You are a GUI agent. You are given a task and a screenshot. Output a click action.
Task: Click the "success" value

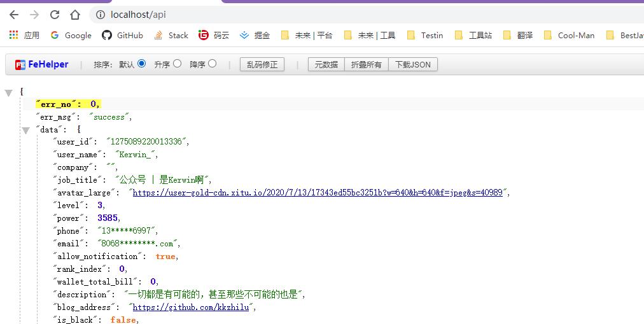[x=109, y=117]
